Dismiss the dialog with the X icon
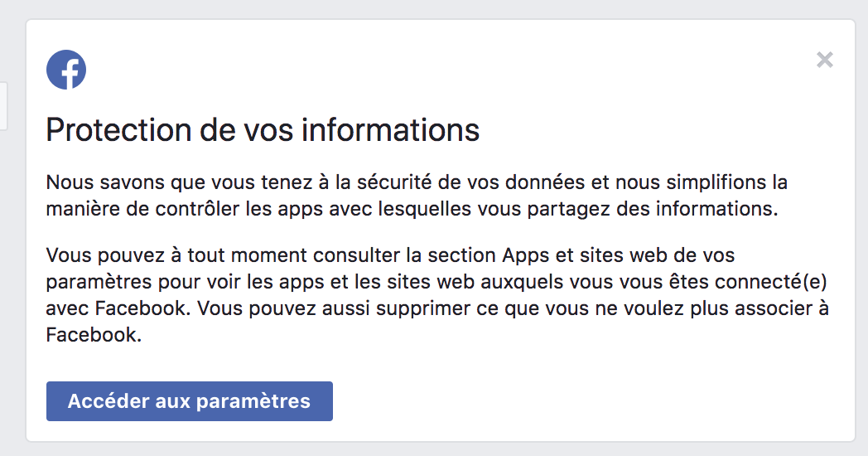 pyautogui.click(x=825, y=60)
